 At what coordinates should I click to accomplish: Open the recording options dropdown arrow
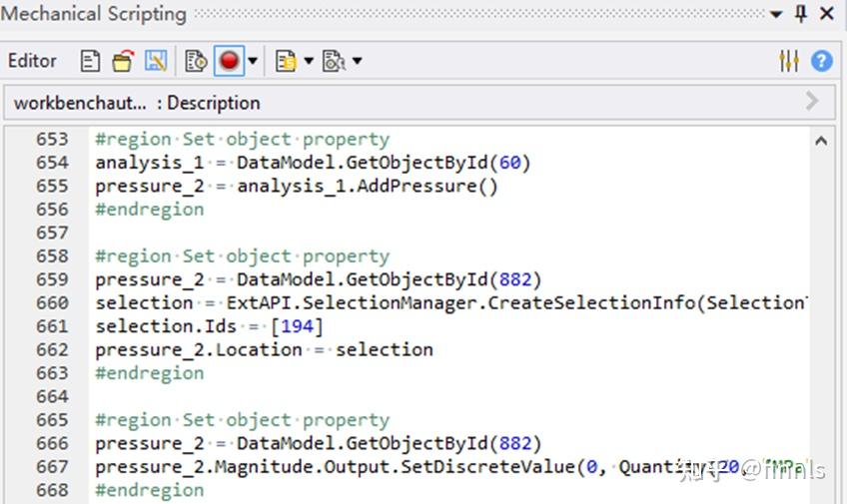coord(253,61)
